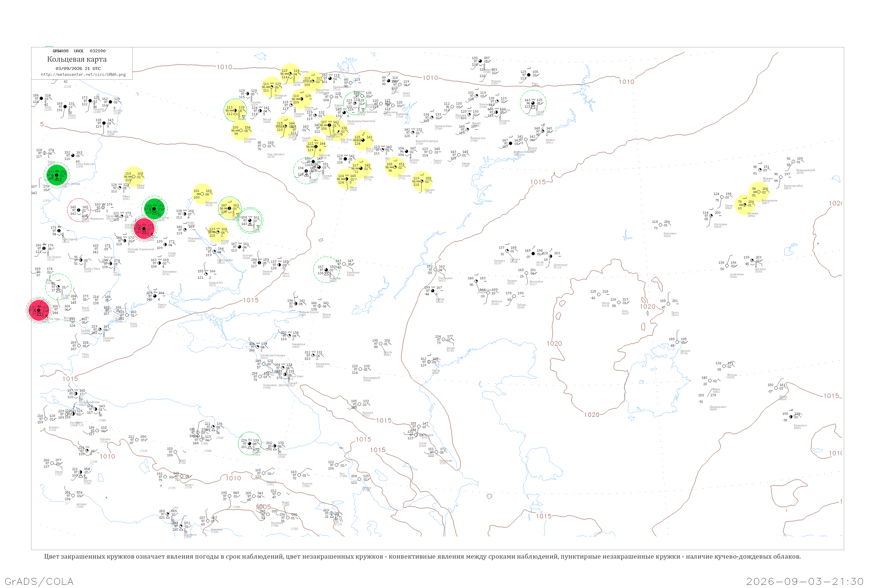The image size is (882, 588).
Task: Click the green outlined circle at Giresun
Action: point(250,444)
